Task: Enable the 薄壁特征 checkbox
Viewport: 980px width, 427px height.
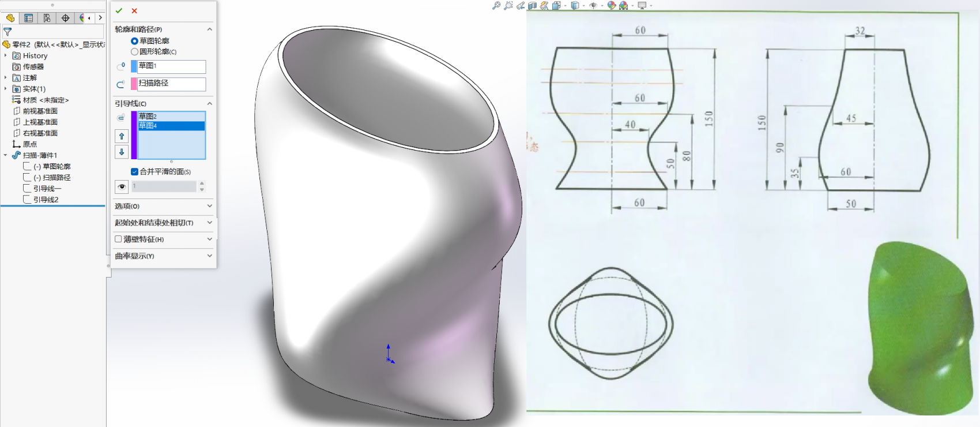Action: coord(118,239)
